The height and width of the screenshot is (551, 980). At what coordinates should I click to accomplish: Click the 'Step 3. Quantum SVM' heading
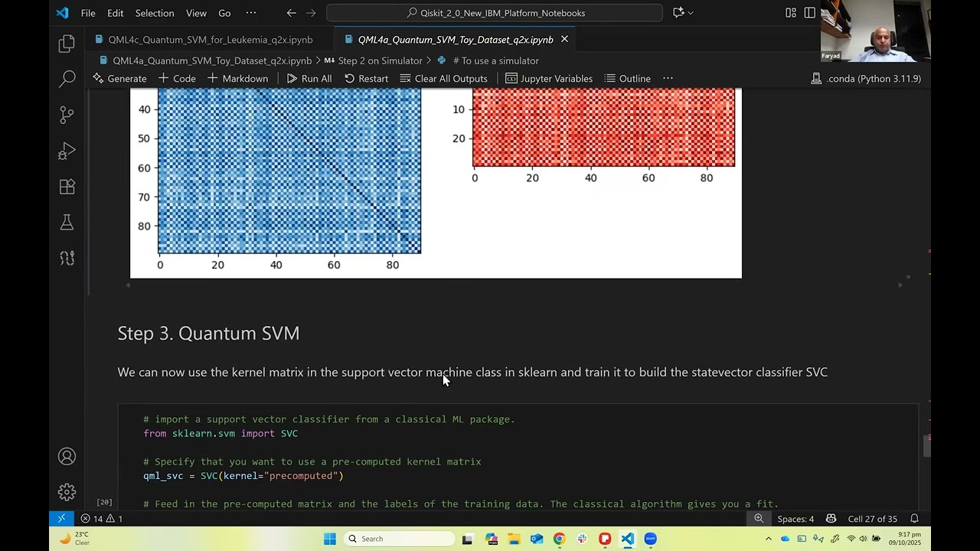[208, 333]
